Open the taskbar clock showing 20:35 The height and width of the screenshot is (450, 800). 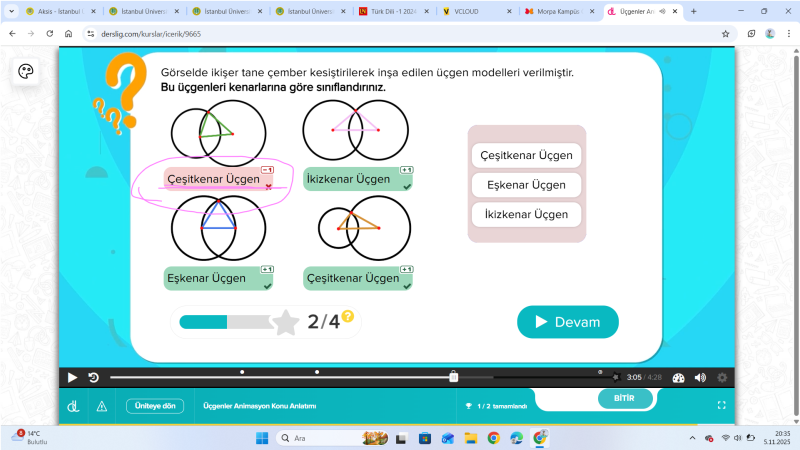click(x=776, y=438)
